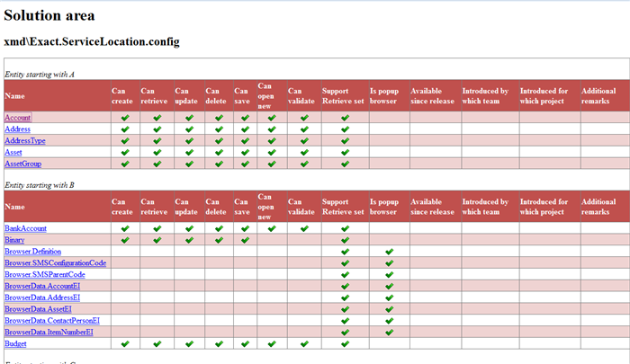The width and height of the screenshot is (630, 364).
Task: Open the Budget entity link
Action: [16, 343]
